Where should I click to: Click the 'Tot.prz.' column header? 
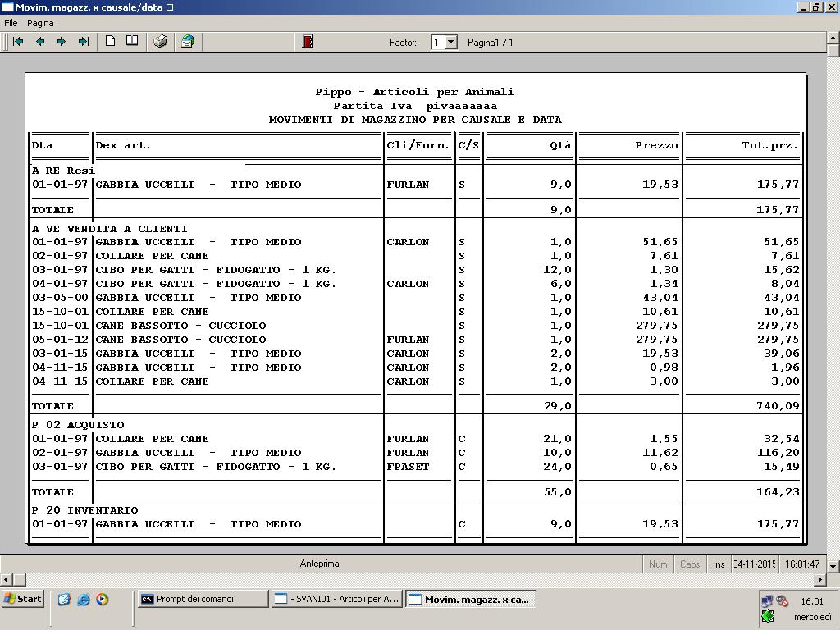click(770, 145)
